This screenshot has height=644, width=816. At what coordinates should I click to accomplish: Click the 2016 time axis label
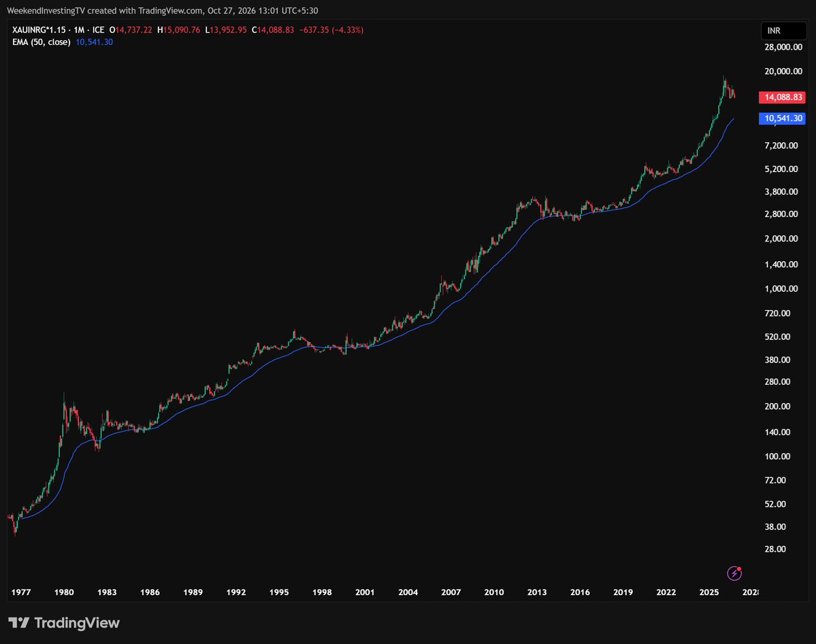pyautogui.click(x=581, y=592)
